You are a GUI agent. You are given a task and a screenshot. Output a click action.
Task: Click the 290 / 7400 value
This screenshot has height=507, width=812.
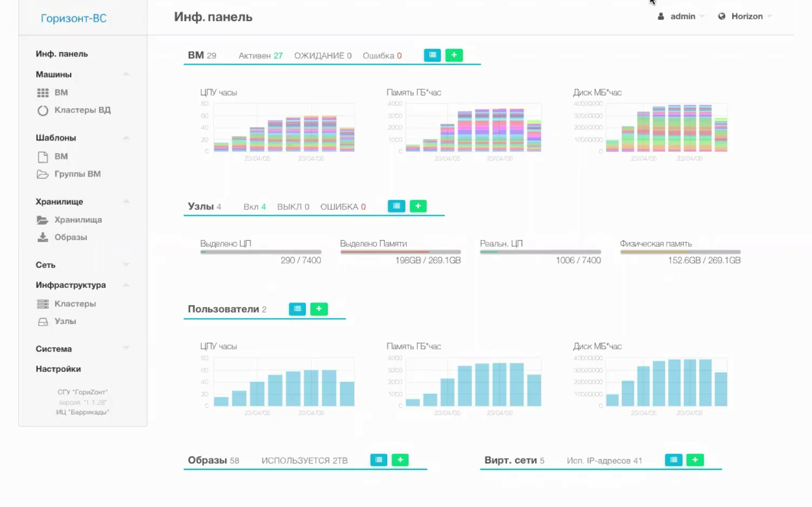pos(301,260)
